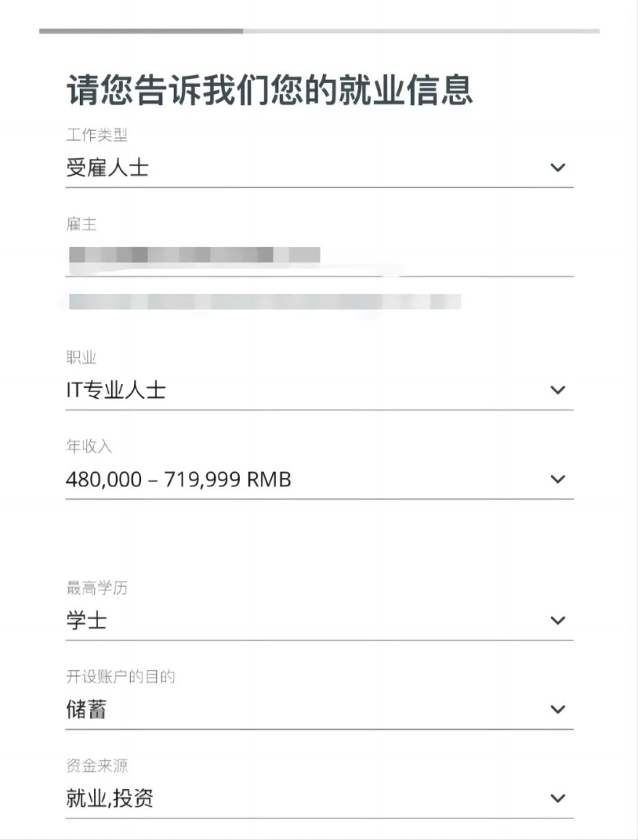Expand the 储蓄 dropdown chevron
This screenshot has height=840, width=638.
point(557,709)
